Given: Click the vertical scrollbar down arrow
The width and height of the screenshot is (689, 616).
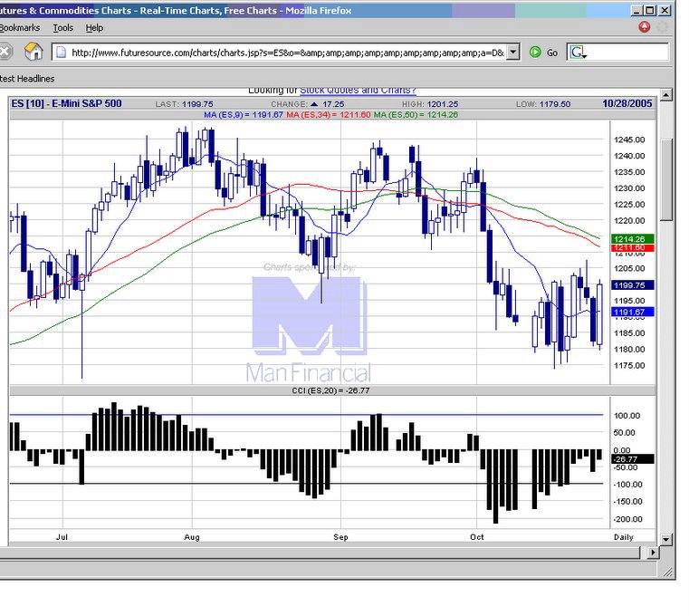Looking at the screenshot, I should [x=666, y=540].
